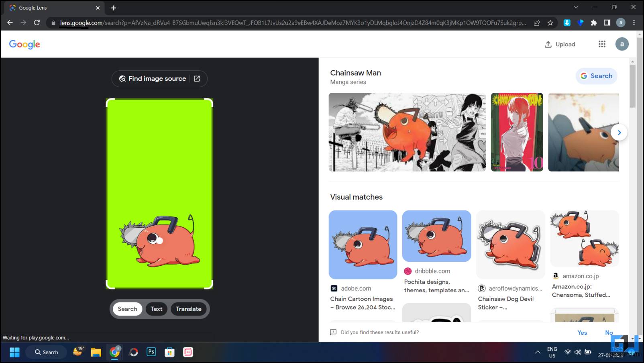This screenshot has height=363, width=644.
Task: Open a new browser tab
Action: 114,8
